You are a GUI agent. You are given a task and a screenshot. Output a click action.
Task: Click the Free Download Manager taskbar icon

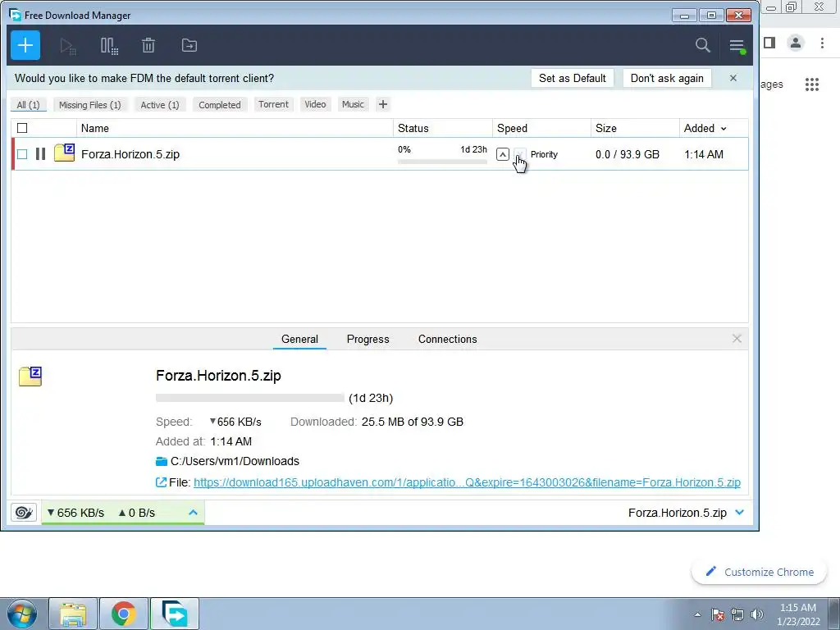pyautogui.click(x=175, y=614)
